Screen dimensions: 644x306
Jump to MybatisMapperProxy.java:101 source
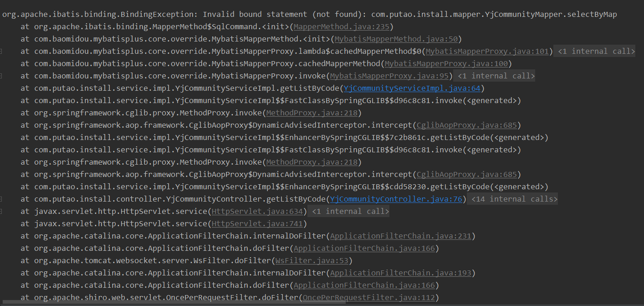[x=487, y=52]
